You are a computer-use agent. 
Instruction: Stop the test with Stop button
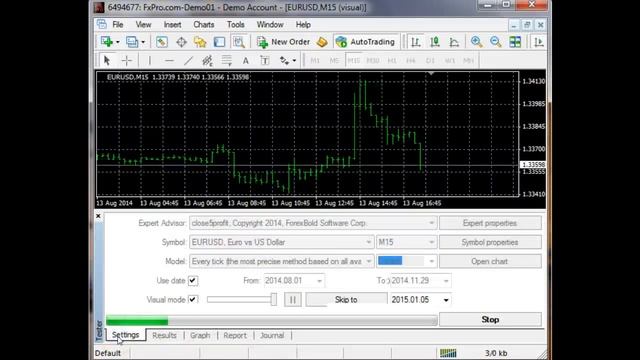[x=490, y=320]
